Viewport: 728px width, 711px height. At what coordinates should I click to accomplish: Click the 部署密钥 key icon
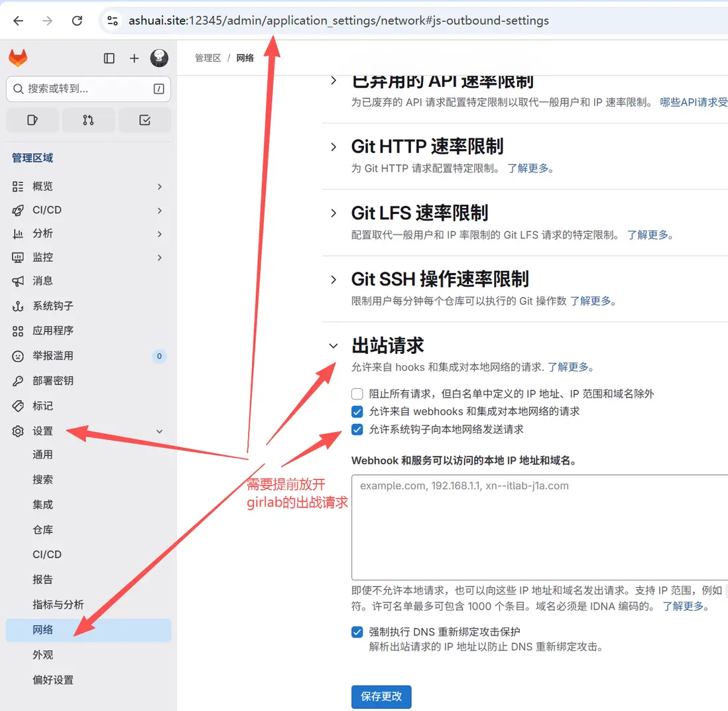tap(18, 381)
